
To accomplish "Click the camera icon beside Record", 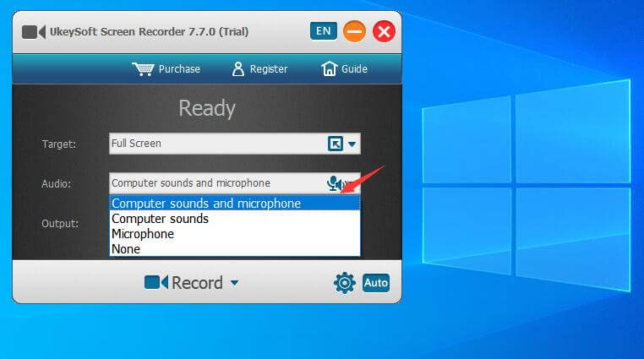I will (x=156, y=282).
